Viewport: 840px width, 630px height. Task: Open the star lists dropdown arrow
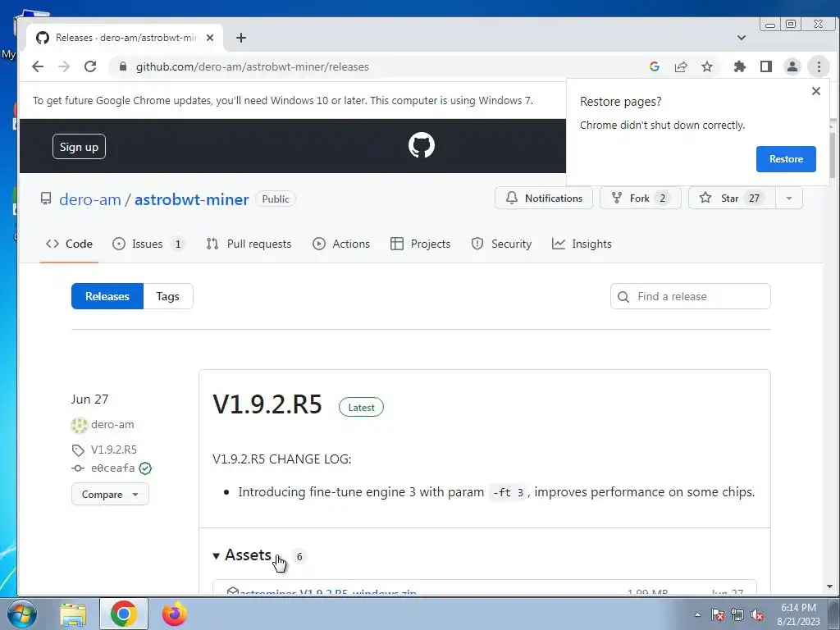click(788, 199)
